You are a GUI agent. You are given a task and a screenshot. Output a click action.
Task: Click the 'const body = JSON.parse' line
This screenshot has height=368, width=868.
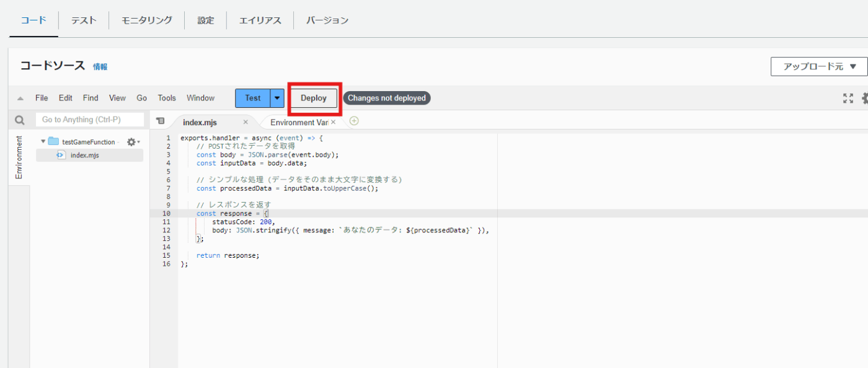268,154
